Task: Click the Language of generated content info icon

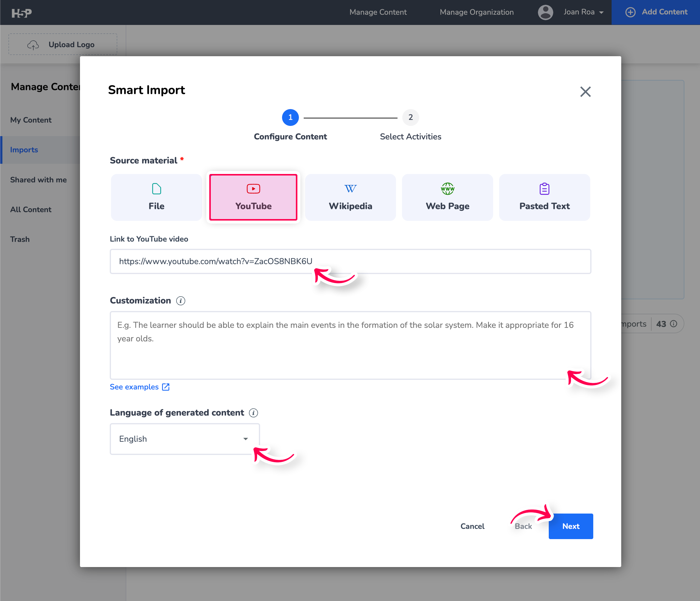Action: [253, 413]
